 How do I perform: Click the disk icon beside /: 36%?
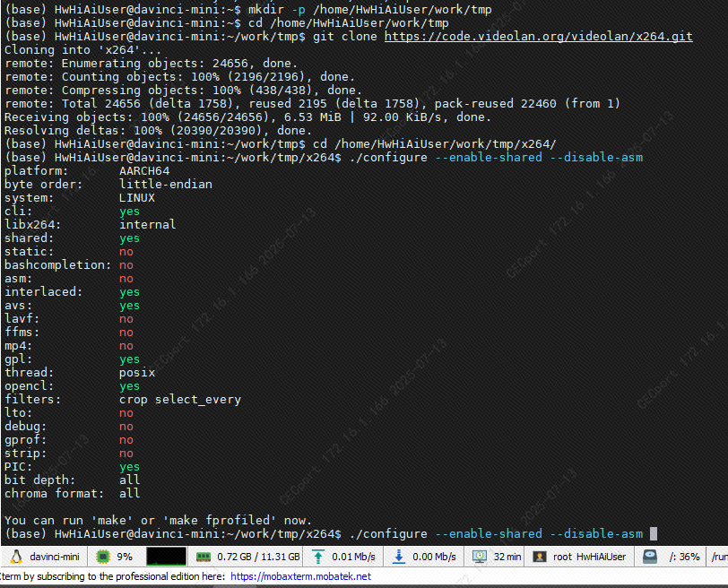(650, 557)
